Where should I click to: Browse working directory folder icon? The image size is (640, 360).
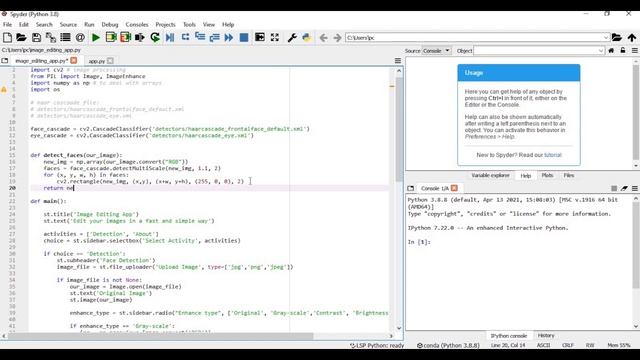click(617, 38)
